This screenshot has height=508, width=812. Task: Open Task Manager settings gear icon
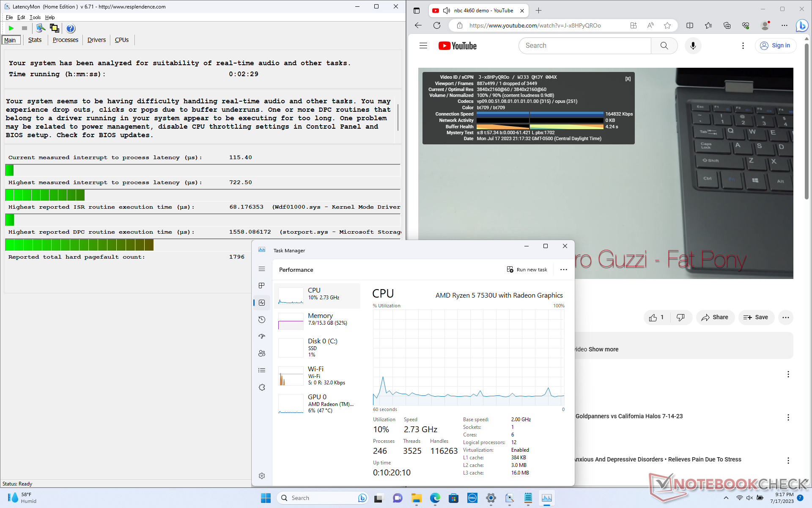262,476
